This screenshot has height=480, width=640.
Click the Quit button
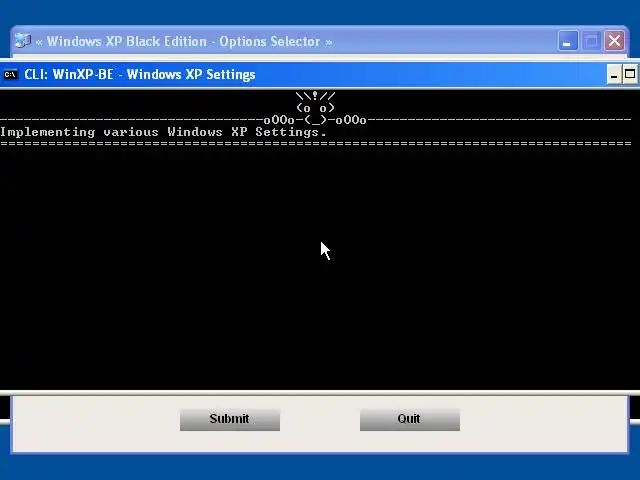(x=410, y=419)
